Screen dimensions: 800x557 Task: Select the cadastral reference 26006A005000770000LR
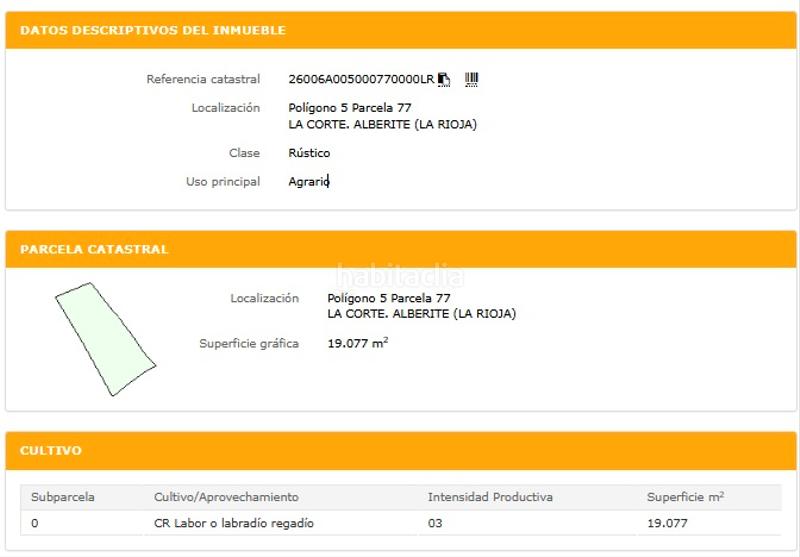coord(361,80)
